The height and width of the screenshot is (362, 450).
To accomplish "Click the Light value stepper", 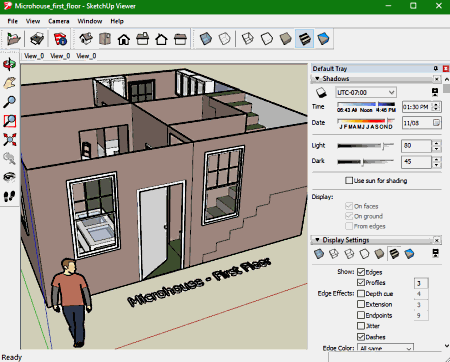I will pos(436,146).
